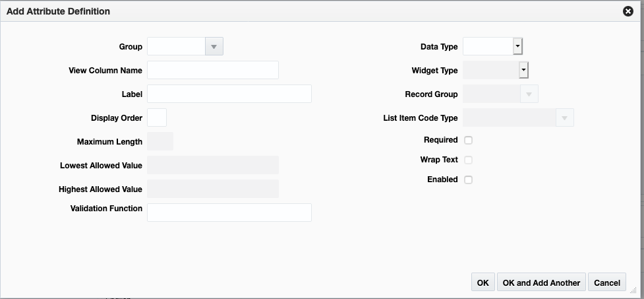644x299 pixels.
Task: Click the Maximum Length label
Action: (x=109, y=141)
